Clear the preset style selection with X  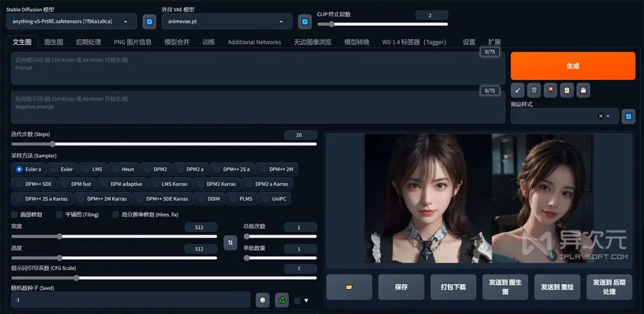[x=601, y=116]
